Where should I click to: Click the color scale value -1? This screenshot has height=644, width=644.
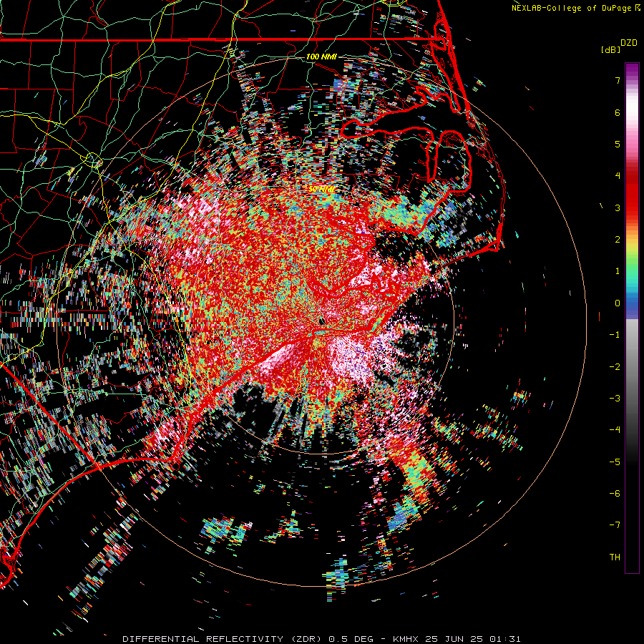pyautogui.click(x=615, y=335)
